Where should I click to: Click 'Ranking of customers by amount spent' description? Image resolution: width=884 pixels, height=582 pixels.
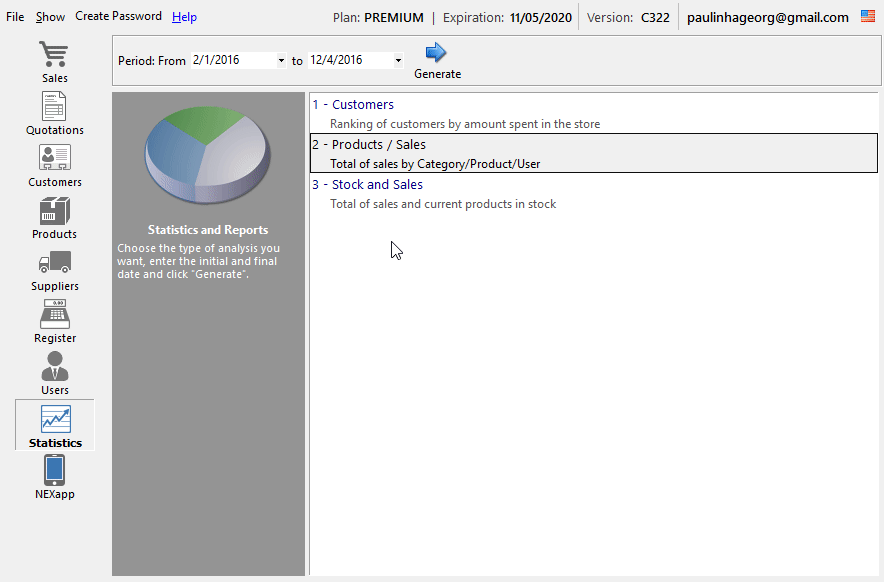pos(465,124)
